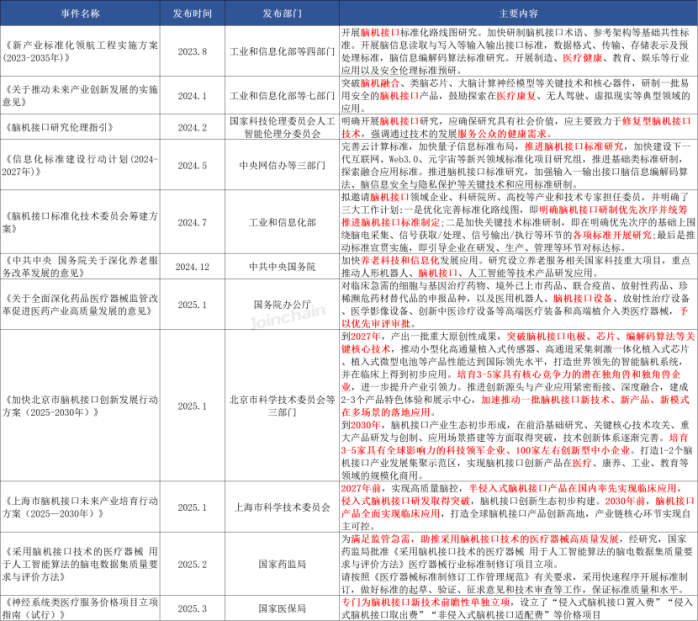Viewport: 698px width, 621px height.
Task: Click the 工业和信息化部等四部门 cell
Action: [x=282, y=51]
